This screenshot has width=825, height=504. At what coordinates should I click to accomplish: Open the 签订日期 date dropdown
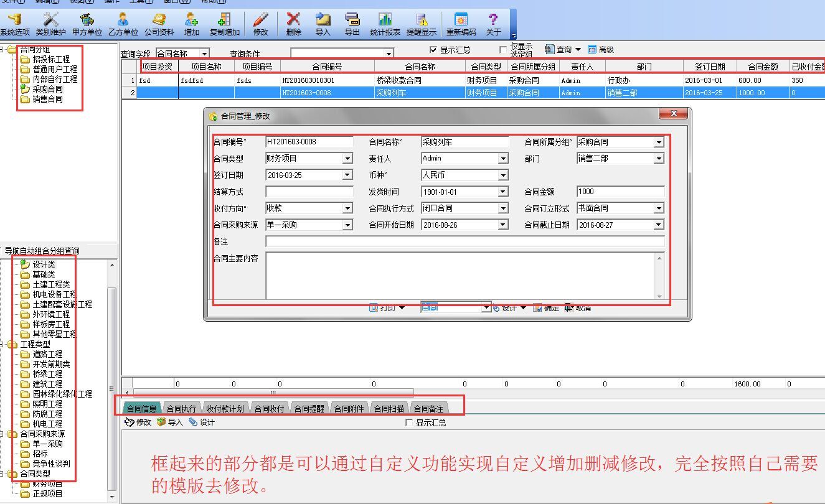[x=347, y=175]
